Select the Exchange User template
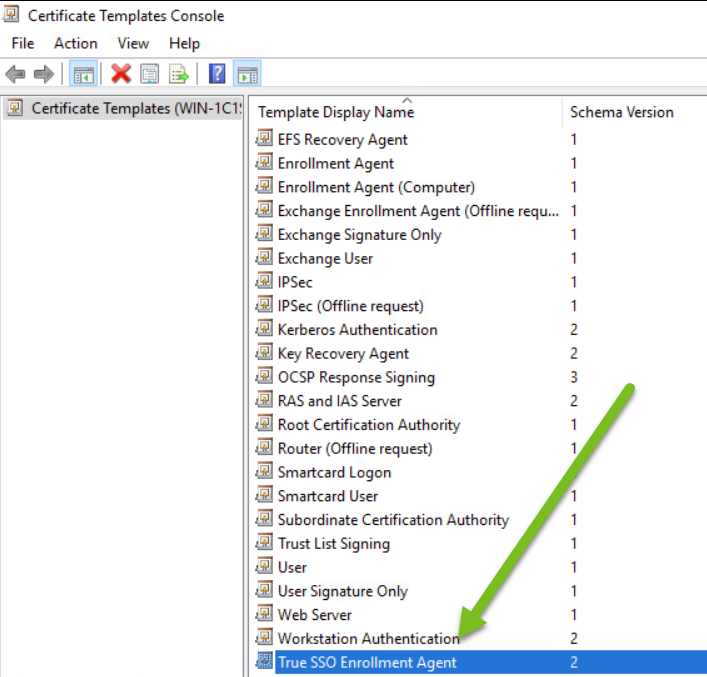 click(325, 258)
